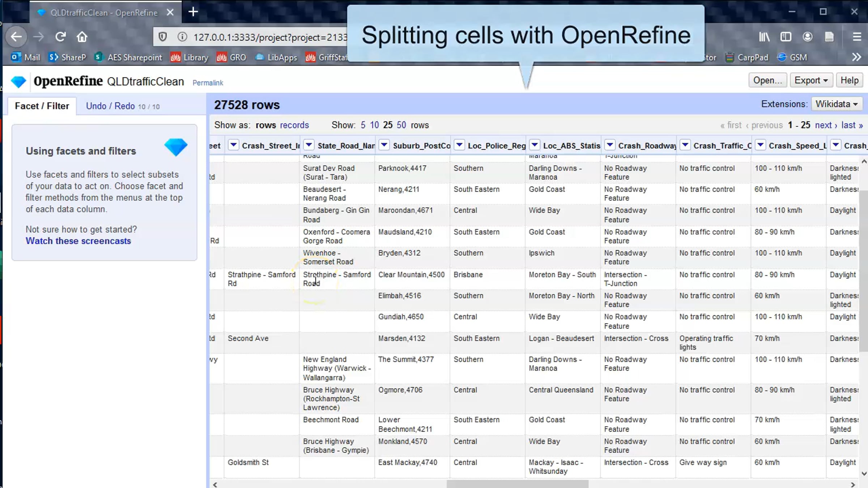Show 10 rows per page

pyautogui.click(x=374, y=125)
